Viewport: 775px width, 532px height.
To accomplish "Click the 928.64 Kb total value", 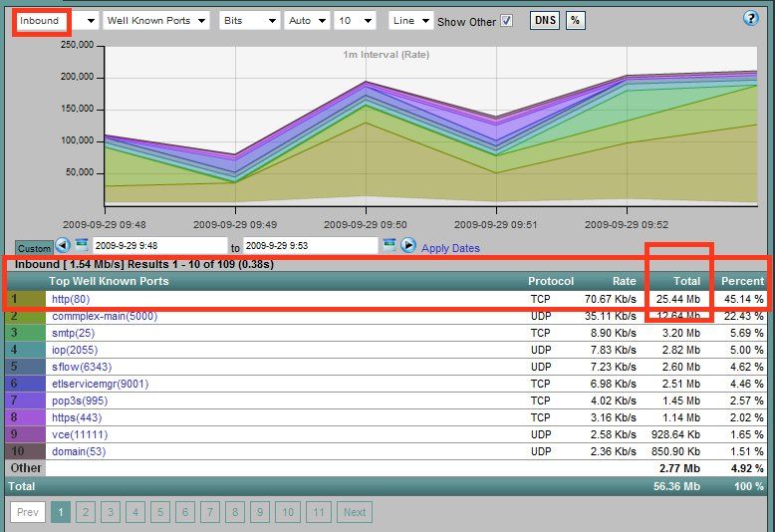I will coord(675,434).
